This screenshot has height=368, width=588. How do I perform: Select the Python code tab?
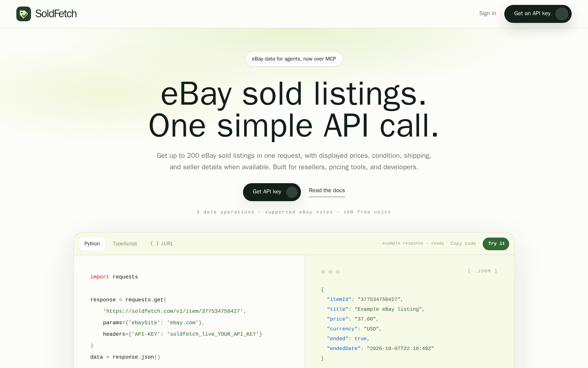click(92, 244)
